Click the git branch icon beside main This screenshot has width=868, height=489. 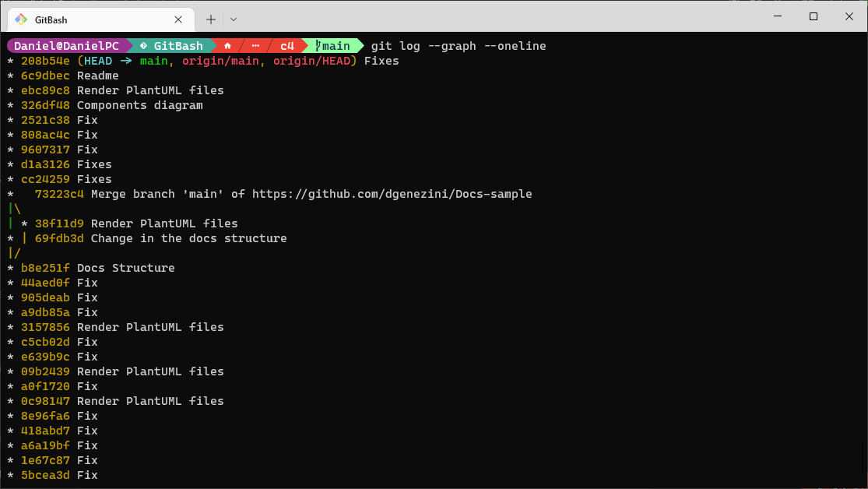pyautogui.click(x=317, y=46)
